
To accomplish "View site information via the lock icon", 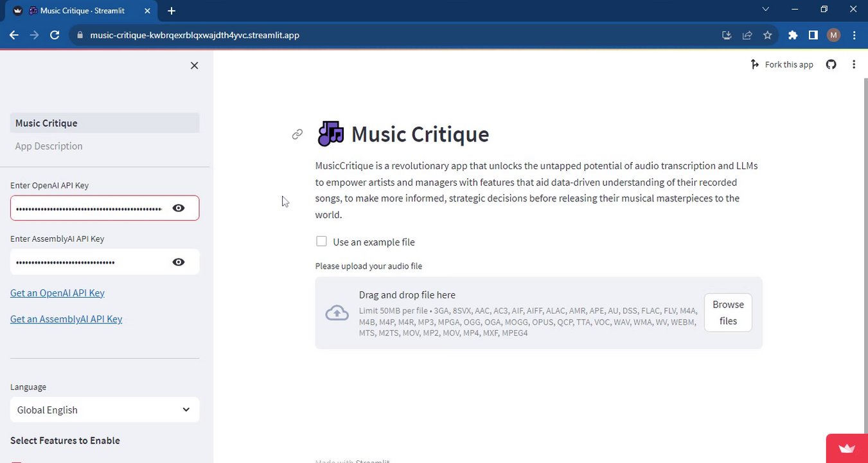I will coord(80,35).
